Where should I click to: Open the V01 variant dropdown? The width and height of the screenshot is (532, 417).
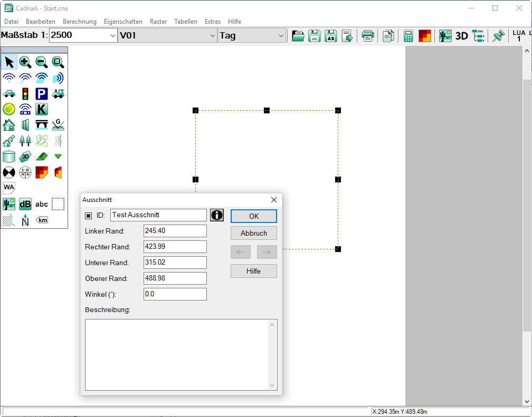pos(212,36)
